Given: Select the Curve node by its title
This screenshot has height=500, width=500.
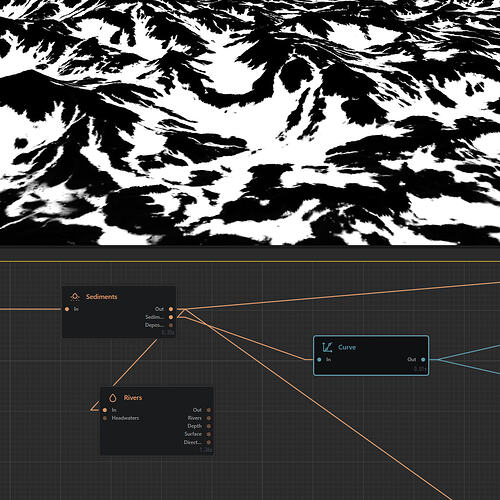Looking at the screenshot, I should click(347, 347).
